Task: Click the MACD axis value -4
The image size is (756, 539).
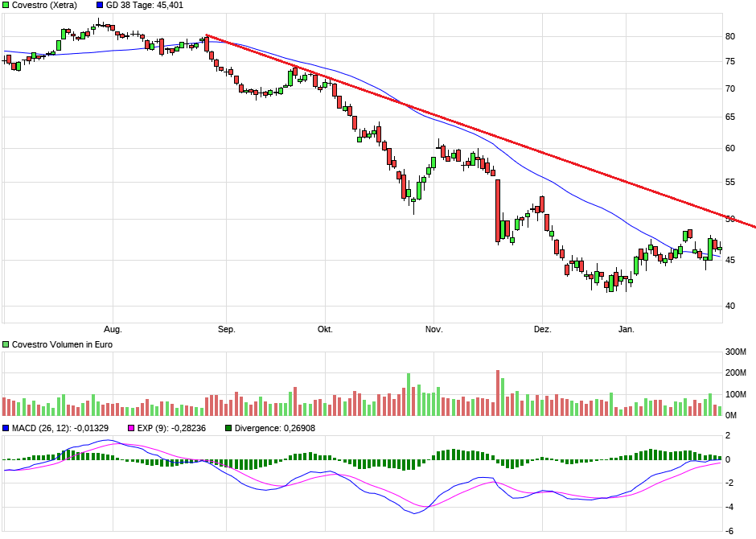Action: (729, 507)
